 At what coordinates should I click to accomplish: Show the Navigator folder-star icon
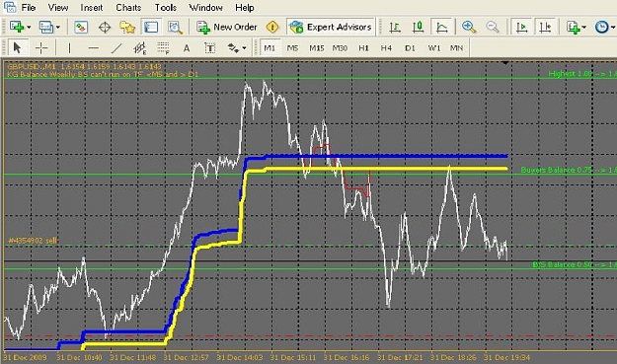[127, 27]
